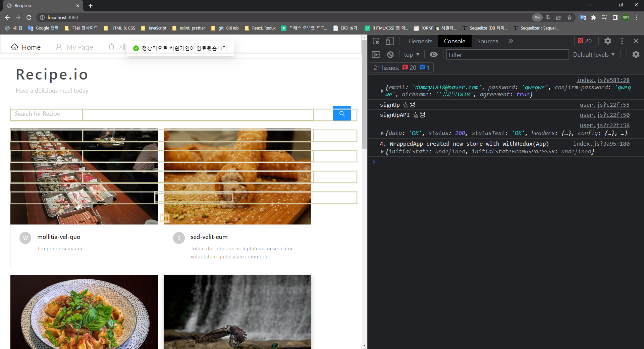
Task: Open DevTools settings gear
Action: tap(608, 41)
